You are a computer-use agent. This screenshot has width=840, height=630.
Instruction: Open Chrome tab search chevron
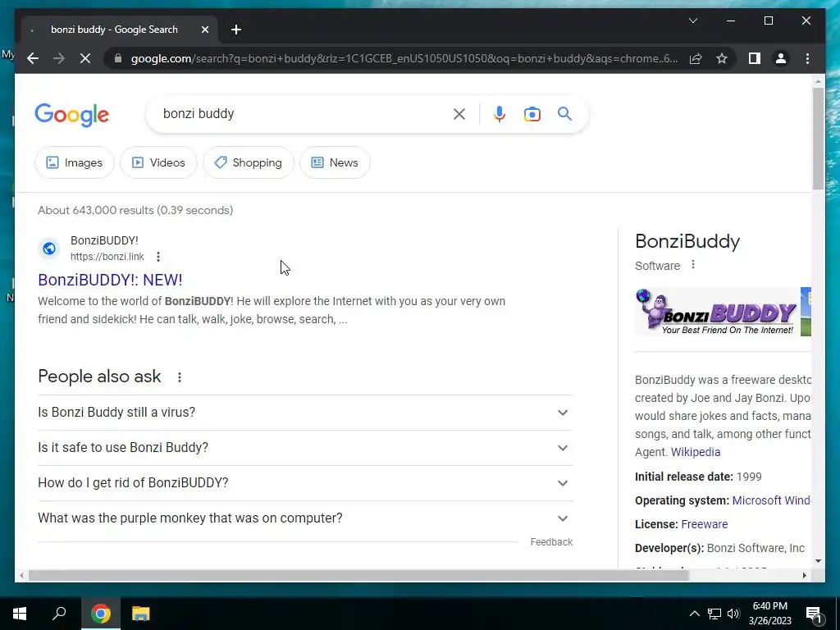692,21
